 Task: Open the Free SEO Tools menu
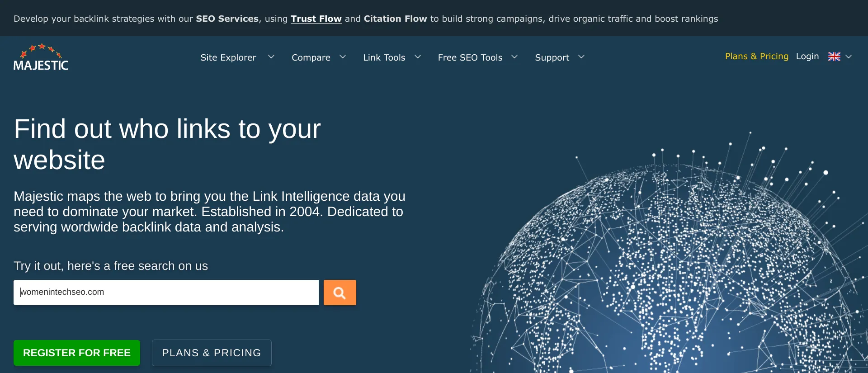pyautogui.click(x=470, y=57)
